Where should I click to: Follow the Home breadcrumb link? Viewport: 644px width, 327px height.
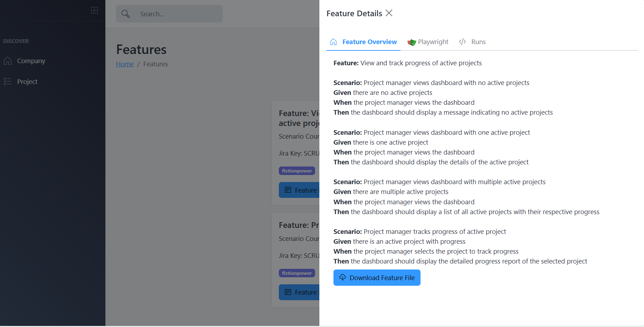click(x=125, y=64)
